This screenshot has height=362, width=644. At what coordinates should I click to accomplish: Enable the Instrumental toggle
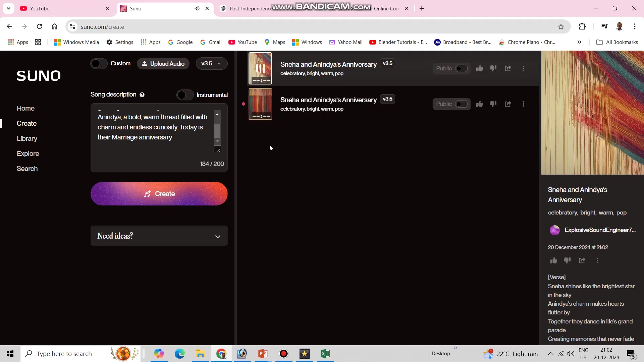pos(185,95)
